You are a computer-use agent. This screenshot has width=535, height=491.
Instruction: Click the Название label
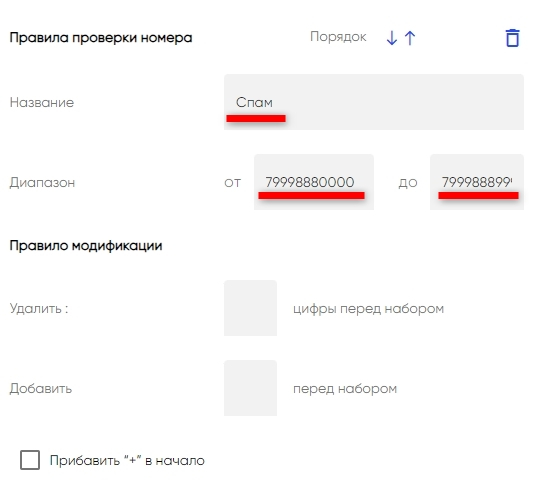coord(42,102)
